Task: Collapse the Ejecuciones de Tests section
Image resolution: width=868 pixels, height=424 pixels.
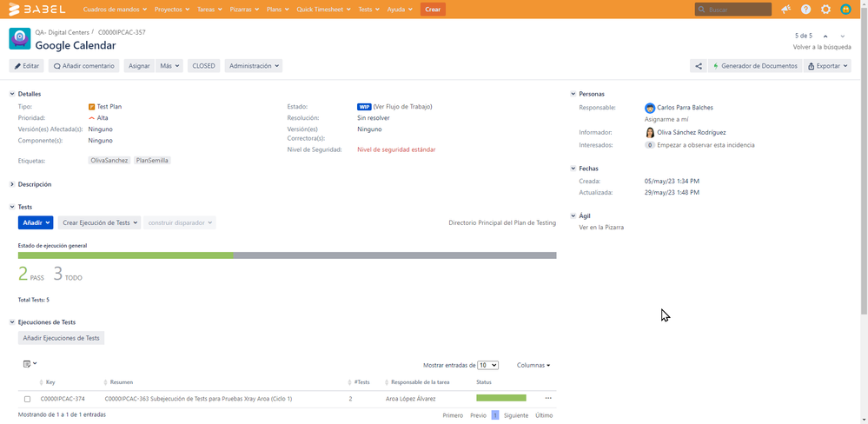Action: [12, 322]
